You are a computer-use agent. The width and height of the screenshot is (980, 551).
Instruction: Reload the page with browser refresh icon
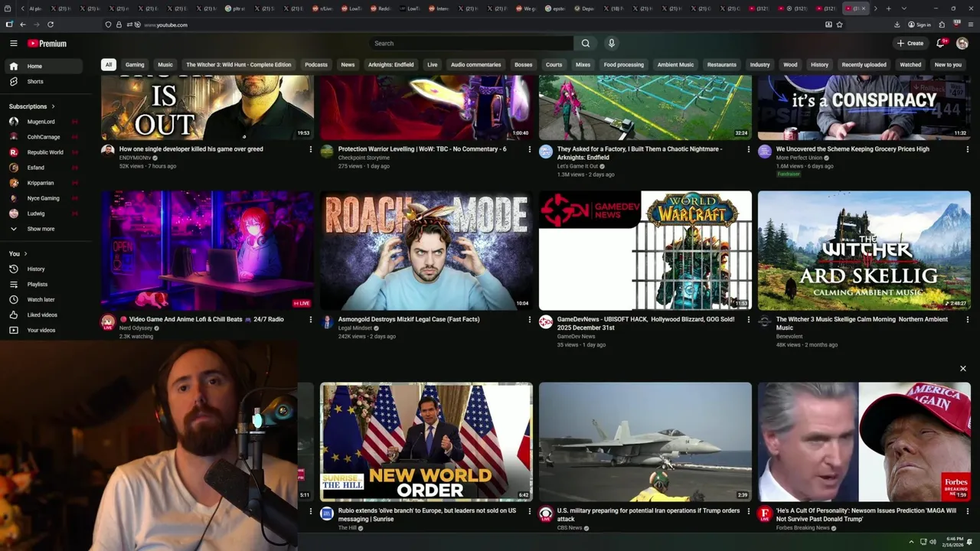tap(51, 24)
